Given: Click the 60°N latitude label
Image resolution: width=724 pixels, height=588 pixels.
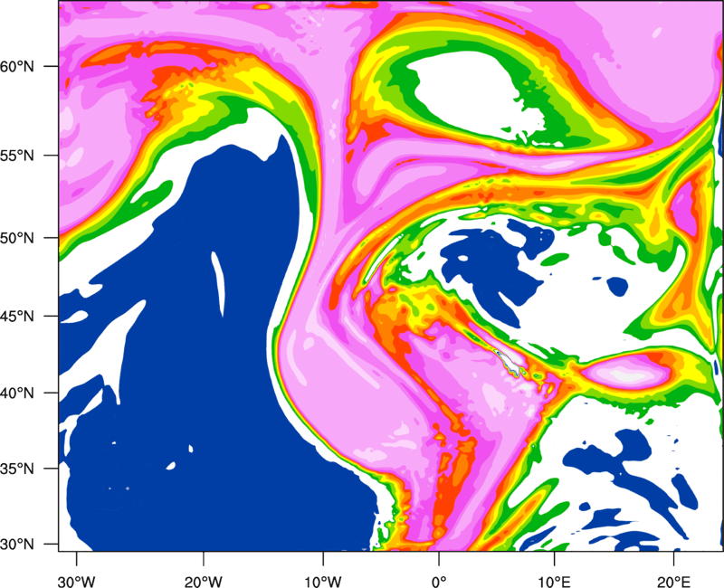Looking at the screenshot, I should [x=17, y=66].
